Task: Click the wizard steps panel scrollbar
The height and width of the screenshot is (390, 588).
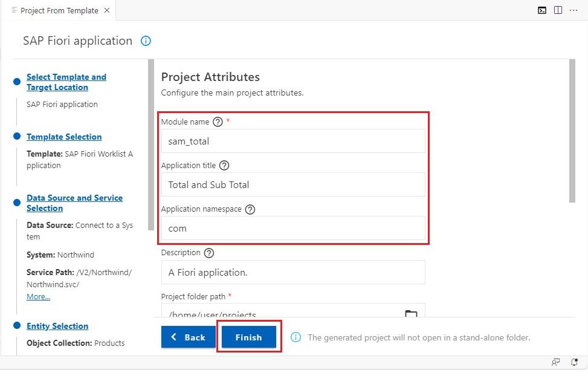Action: click(151, 145)
